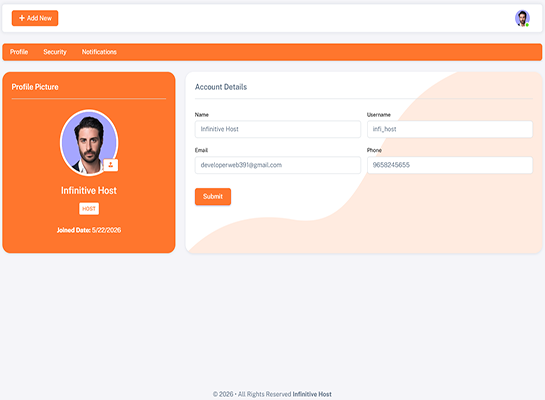Click into the Email input field
The image size is (545, 400).
coord(278,165)
